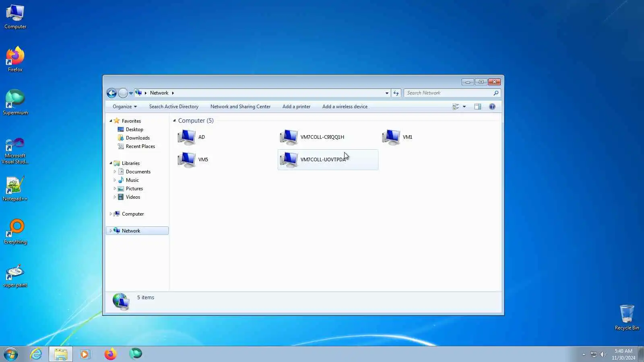Open super paint desktop shortcut
Image resolution: width=644 pixels, height=362 pixels.
[x=15, y=275]
